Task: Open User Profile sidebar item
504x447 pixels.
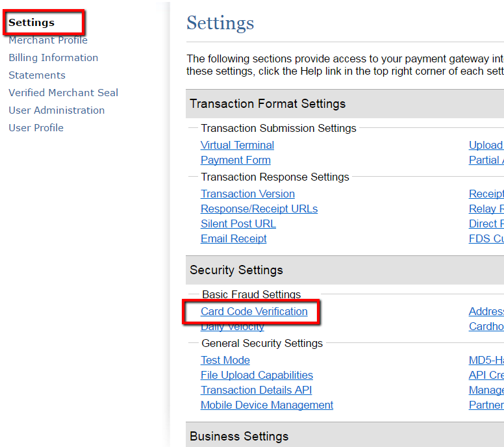Action: (36, 128)
